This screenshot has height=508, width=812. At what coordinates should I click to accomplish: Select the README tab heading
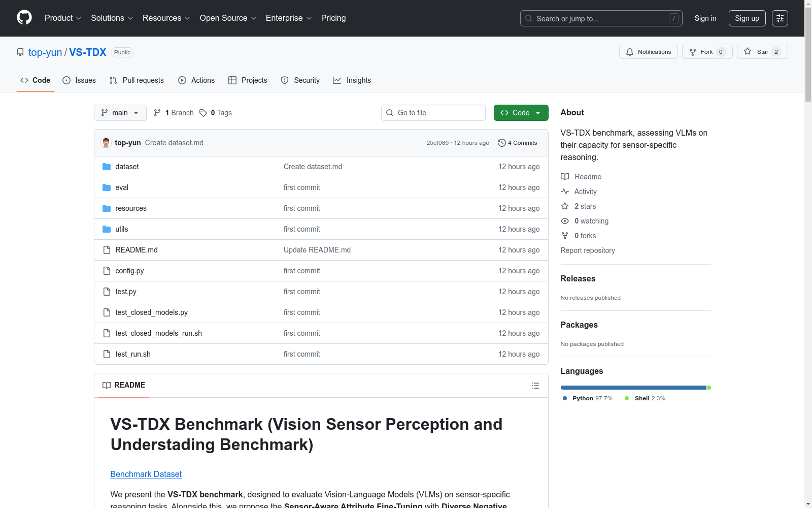pos(124,385)
